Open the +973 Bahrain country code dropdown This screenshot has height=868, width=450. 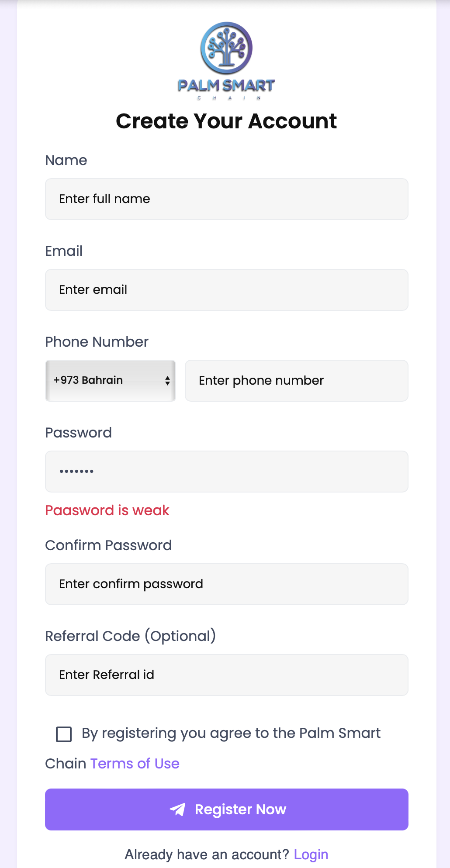111,380
